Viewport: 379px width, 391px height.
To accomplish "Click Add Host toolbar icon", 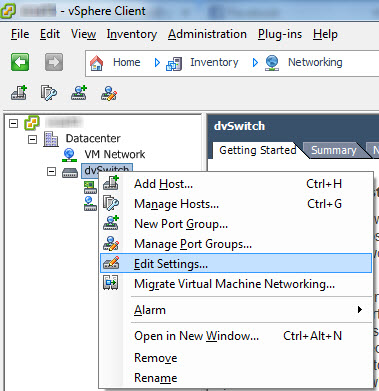I will 19,93.
